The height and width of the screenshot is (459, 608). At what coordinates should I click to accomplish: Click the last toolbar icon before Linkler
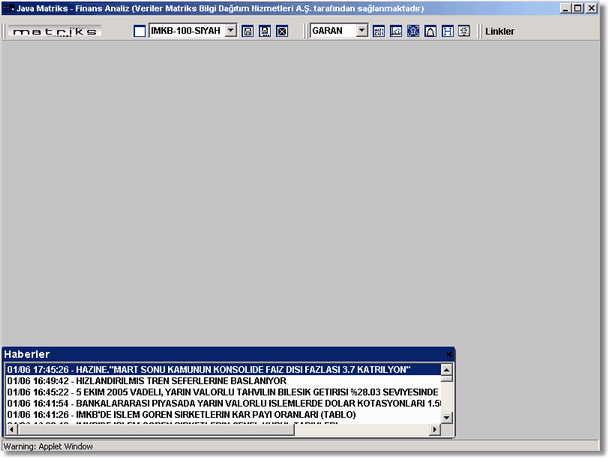pos(463,31)
